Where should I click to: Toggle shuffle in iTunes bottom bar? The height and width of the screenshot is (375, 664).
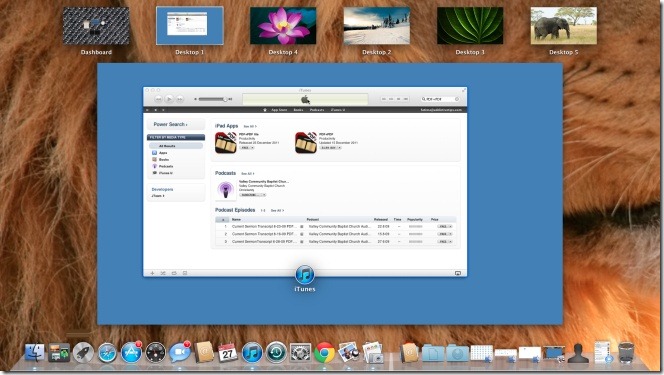(163, 273)
